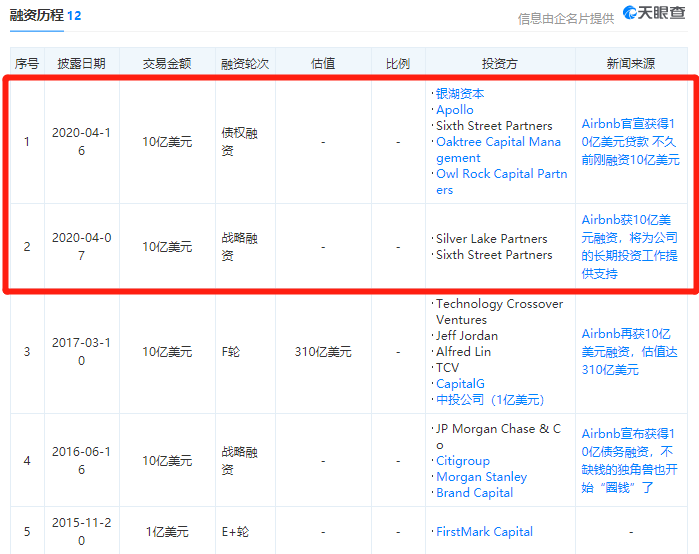Open Owl Rock Capital Partners link
Screen dimensions: 699x554
coord(502,182)
